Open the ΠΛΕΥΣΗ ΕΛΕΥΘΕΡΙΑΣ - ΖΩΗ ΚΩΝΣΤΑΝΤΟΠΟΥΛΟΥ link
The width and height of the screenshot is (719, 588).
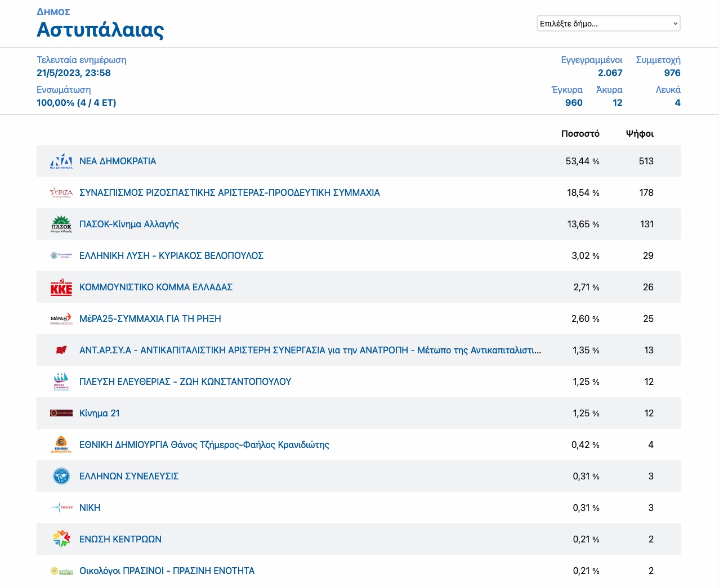tap(185, 381)
